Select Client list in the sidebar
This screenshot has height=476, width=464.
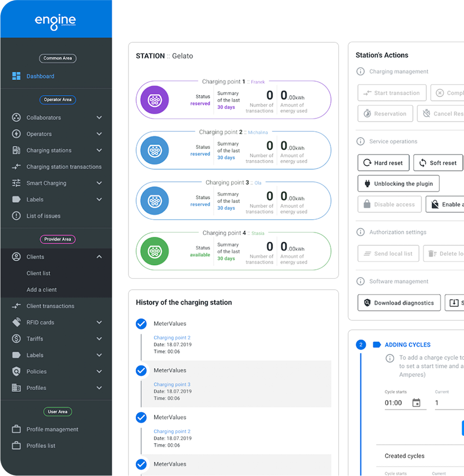coord(39,274)
